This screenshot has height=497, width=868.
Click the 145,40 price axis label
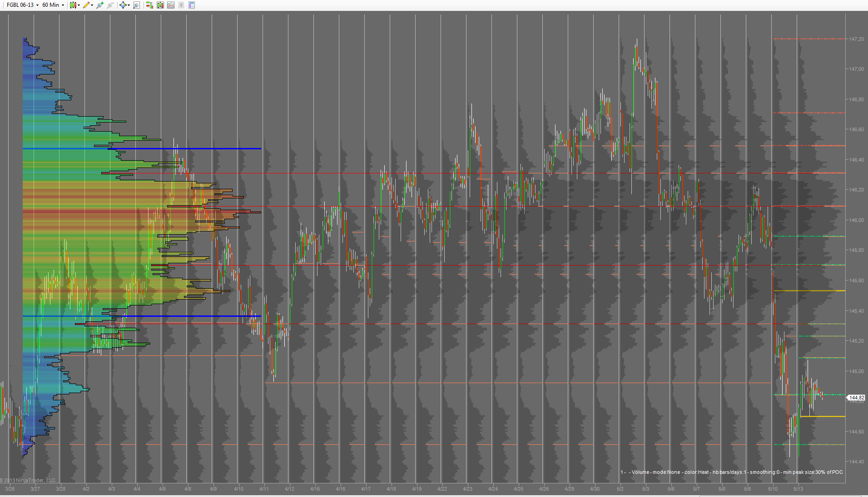857,311
